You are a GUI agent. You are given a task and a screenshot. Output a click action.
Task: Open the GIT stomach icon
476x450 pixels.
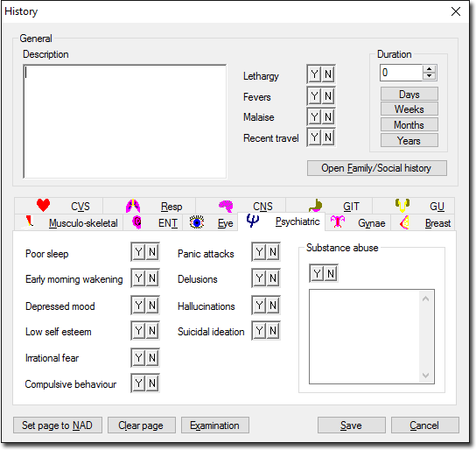pos(315,206)
